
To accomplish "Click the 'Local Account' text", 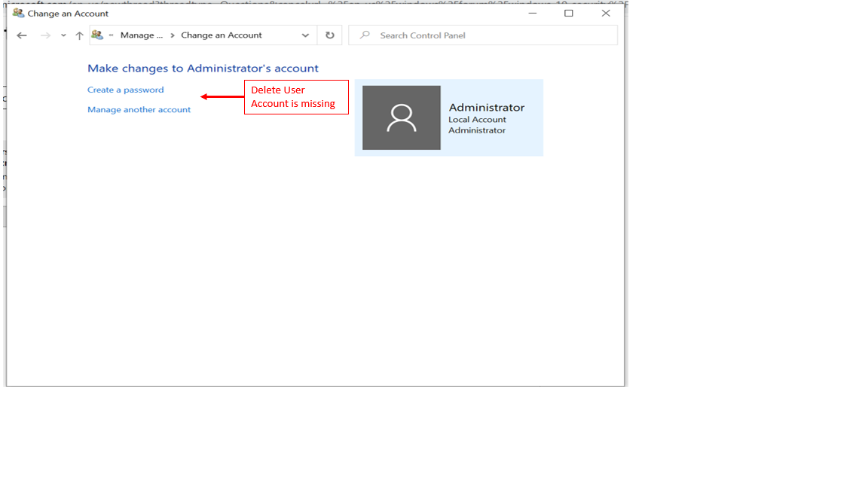I will (477, 120).
